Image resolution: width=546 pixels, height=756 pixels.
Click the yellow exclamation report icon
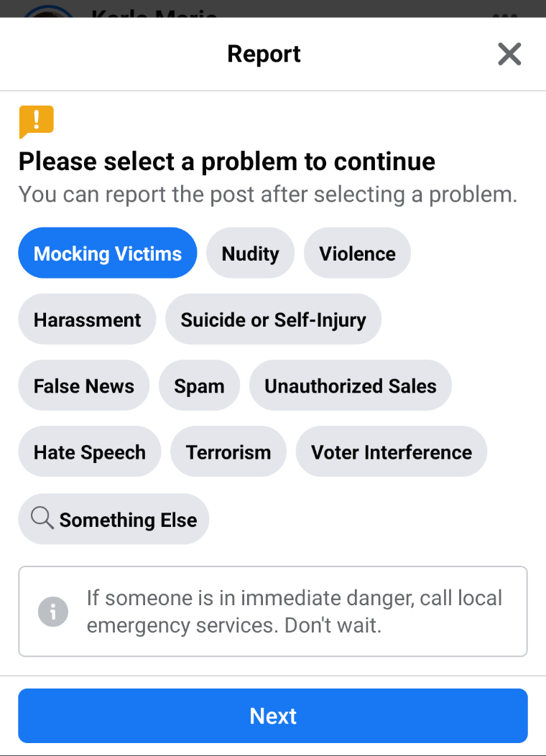pyautogui.click(x=36, y=121)
